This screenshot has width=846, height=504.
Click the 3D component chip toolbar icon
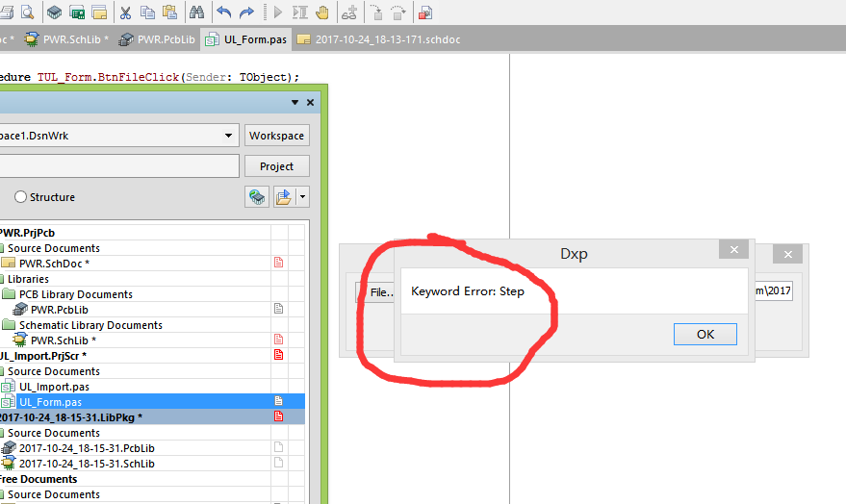click(x=55, y=12)
